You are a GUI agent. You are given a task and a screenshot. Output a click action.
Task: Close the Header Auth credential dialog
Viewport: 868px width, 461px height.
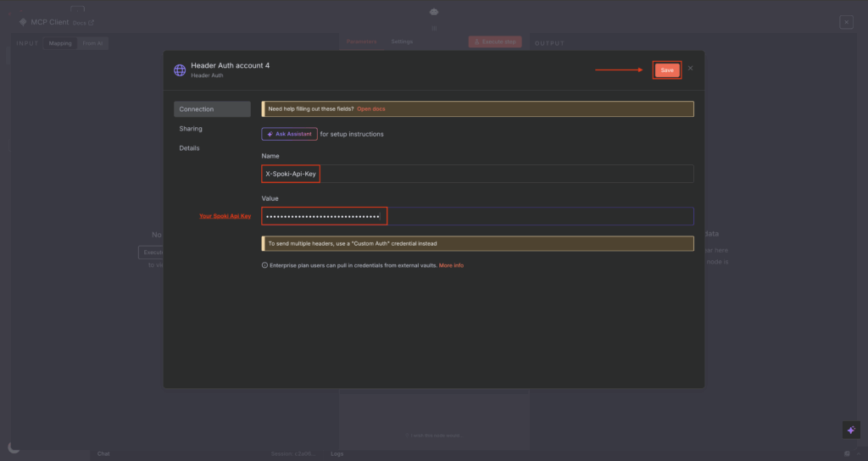pos(691,68)
